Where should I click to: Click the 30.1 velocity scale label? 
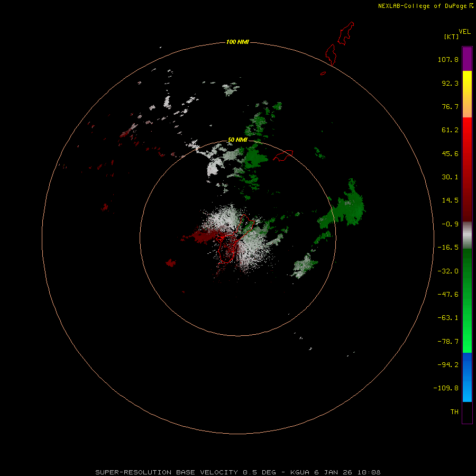(450, 177)
